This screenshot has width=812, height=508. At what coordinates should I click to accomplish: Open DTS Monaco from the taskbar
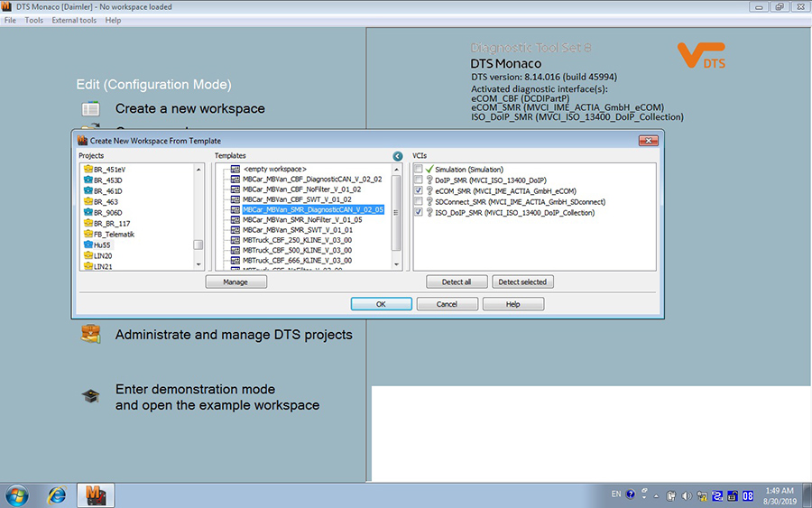coord(97,495)
